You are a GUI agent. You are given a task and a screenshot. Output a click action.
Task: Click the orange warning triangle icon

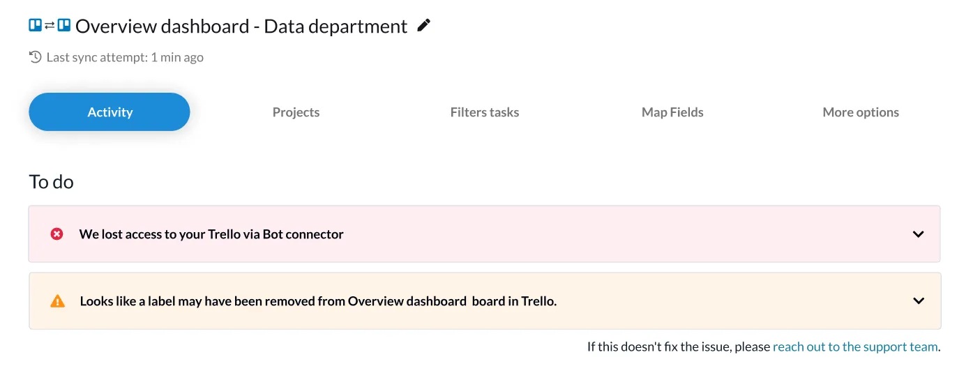pyautogui.click(x=57, y=301)
